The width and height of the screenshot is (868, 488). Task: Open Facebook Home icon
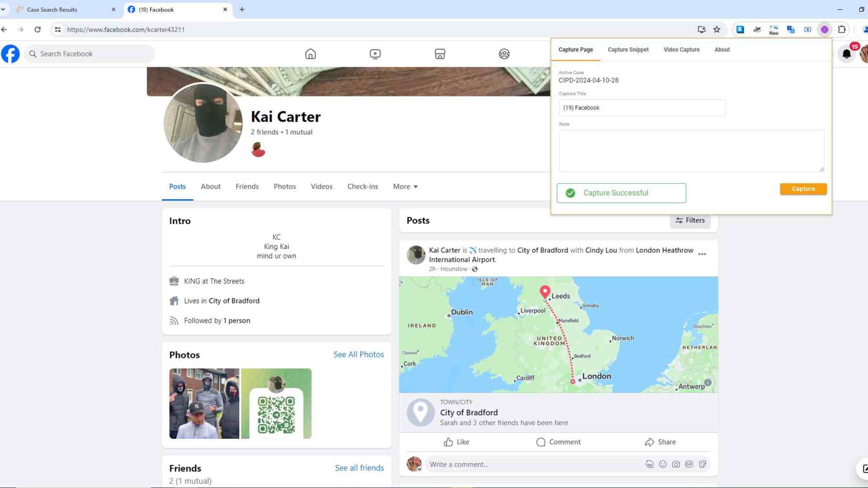click(310, 54)
